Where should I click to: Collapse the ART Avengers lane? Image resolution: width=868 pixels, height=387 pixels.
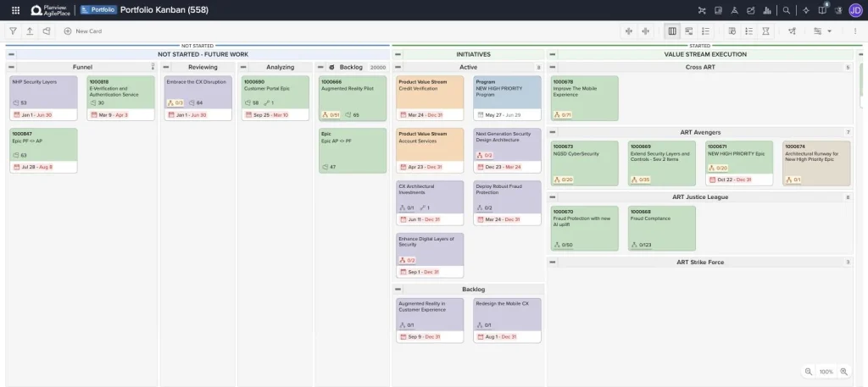click(x=553, y=132)
